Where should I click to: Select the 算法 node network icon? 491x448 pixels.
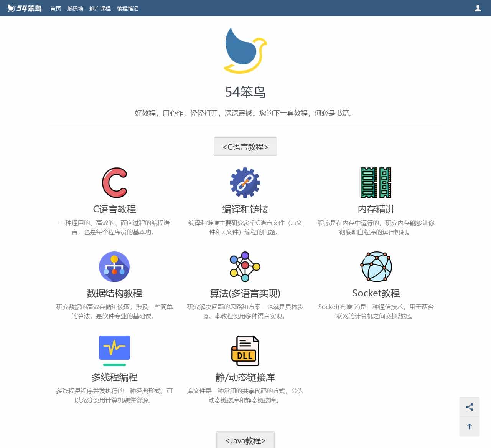click(x=245, y=267)
